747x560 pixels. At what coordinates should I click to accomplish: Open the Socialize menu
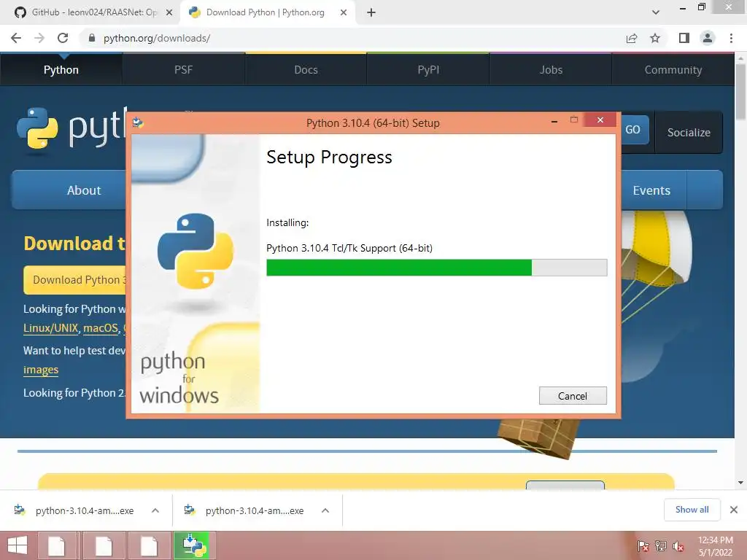tap(689, 133)
